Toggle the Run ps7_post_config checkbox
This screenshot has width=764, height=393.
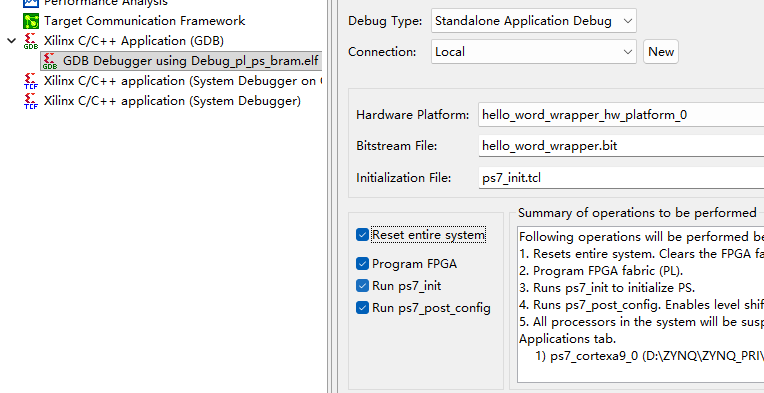(x=362, y=307)
